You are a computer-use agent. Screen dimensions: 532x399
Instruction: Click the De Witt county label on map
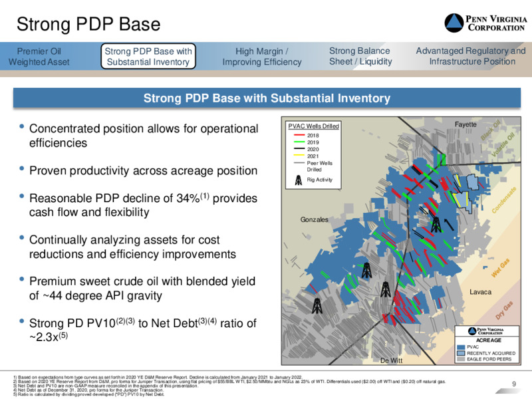(391, 360)
